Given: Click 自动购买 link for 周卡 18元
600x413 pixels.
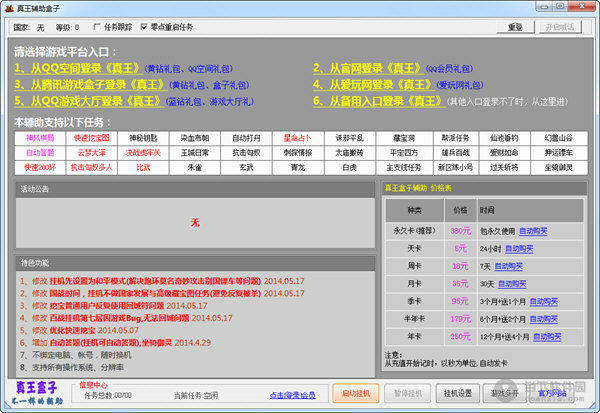Looking at the screenshot, I should pyautogui.click(x=509, y=266).
